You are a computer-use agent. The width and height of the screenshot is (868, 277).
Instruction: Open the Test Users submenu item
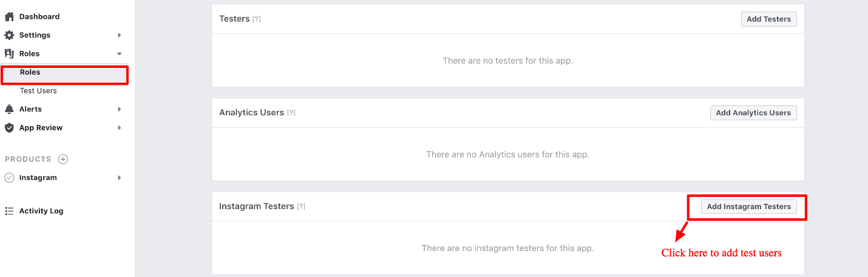coord(38,91)
